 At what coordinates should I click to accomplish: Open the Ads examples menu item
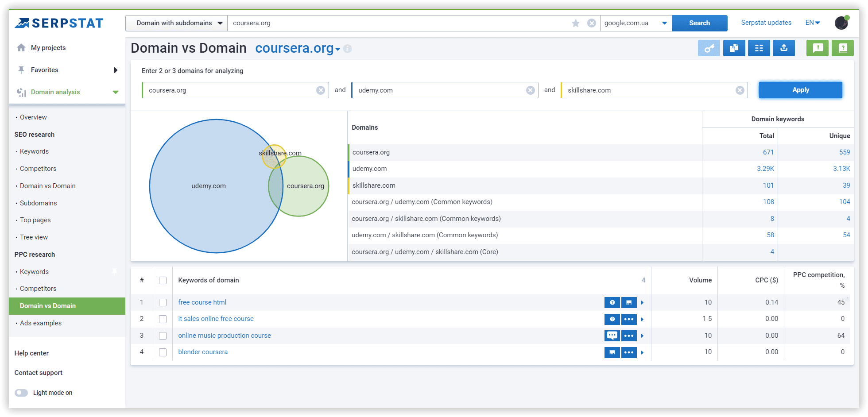[x=41, y=323]
